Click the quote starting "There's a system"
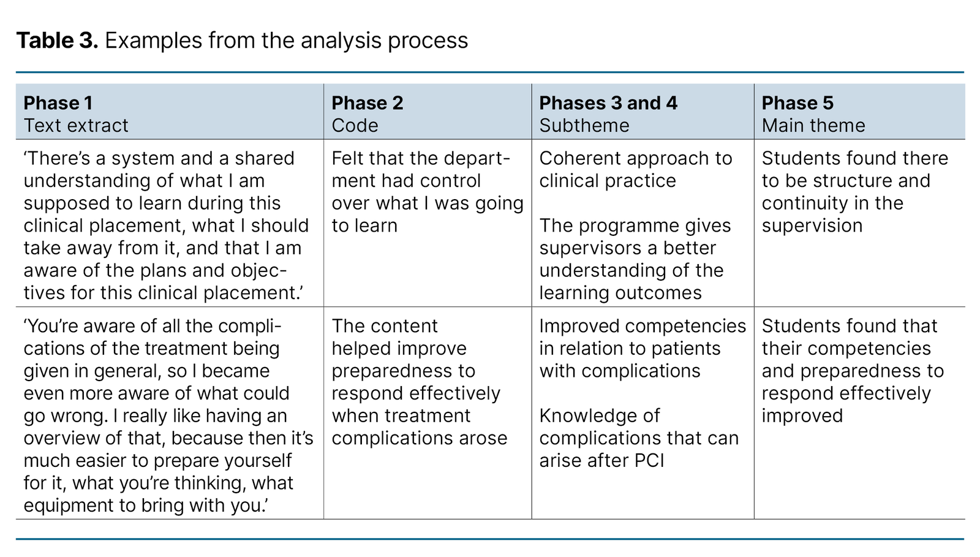This screenshot has height=557, width=980. click(x=165, y=225)
